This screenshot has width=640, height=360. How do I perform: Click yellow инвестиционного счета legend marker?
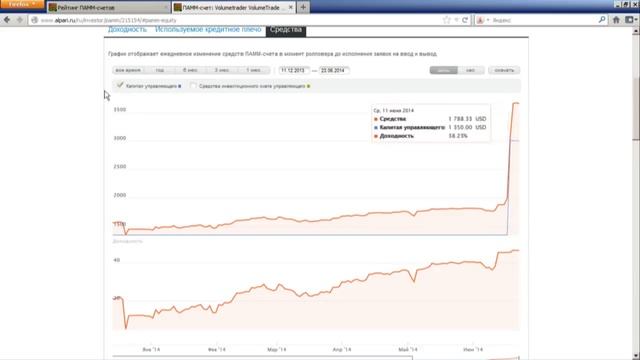[308, 86]
